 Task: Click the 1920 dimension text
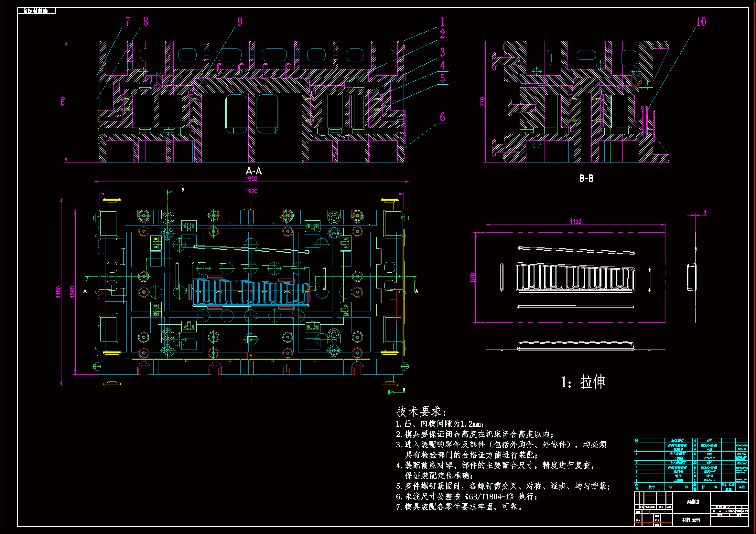point(251,191)
